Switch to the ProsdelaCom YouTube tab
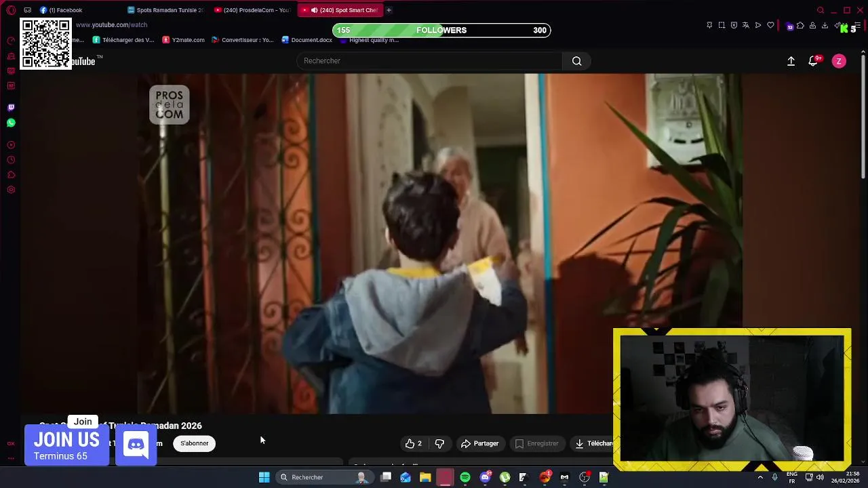Viewport: 868px width, 488px height. [x=252, y=10]
